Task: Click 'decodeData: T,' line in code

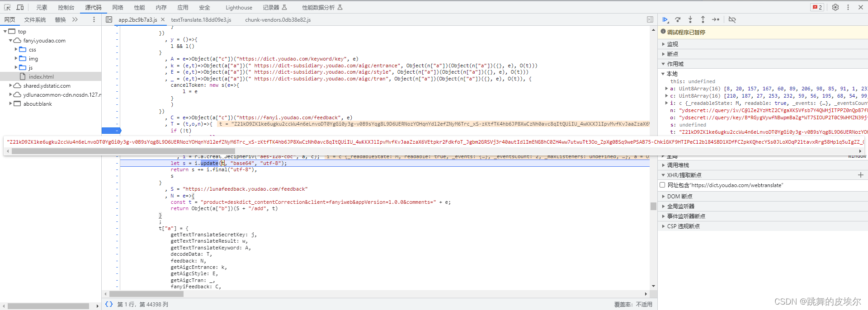Action: [x=191, y=254]
